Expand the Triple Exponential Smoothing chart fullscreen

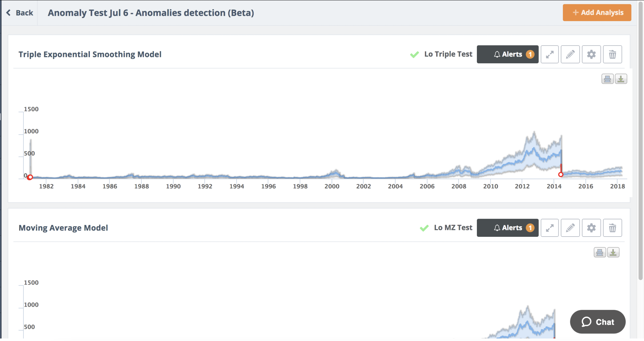point(549,54)
